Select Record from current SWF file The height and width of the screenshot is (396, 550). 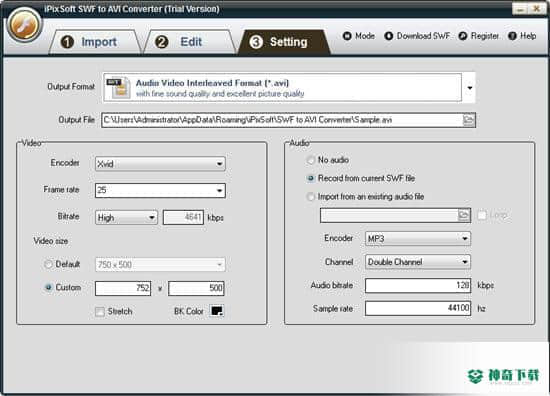(310, 178)
